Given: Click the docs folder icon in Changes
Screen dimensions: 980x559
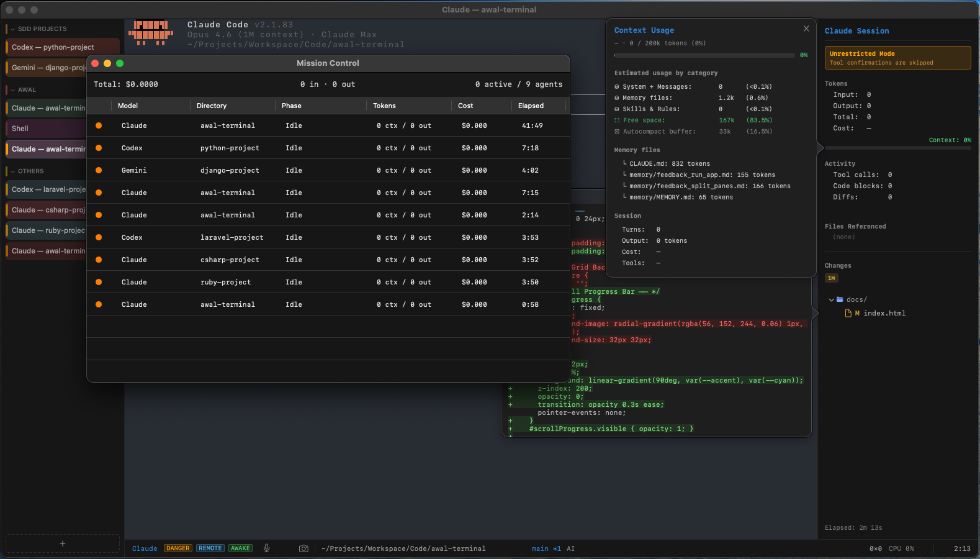Looking at the screenshot, I should coord(840,299).
